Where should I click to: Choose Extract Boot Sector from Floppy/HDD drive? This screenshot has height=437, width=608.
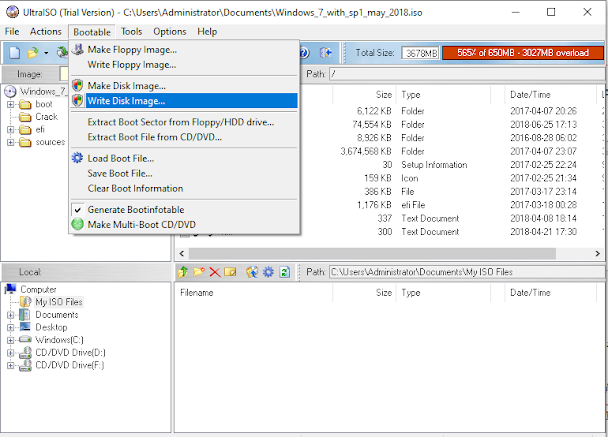[184, 122]
